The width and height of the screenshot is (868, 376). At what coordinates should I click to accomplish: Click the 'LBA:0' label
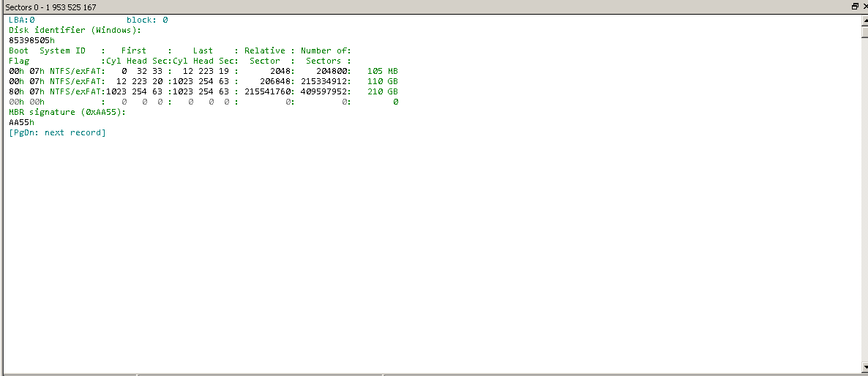22,20
